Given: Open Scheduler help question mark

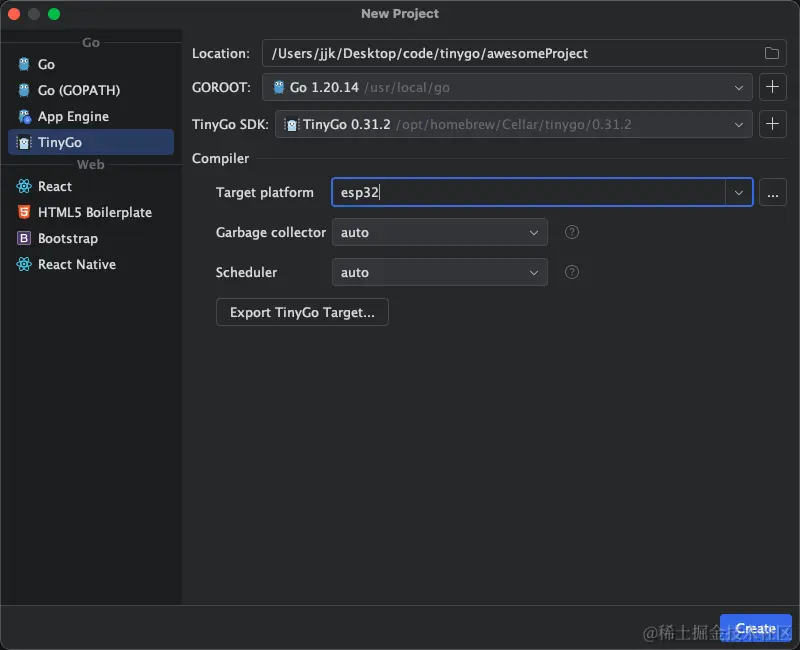Looking at the screenshot, I should [x=572, y=272].
